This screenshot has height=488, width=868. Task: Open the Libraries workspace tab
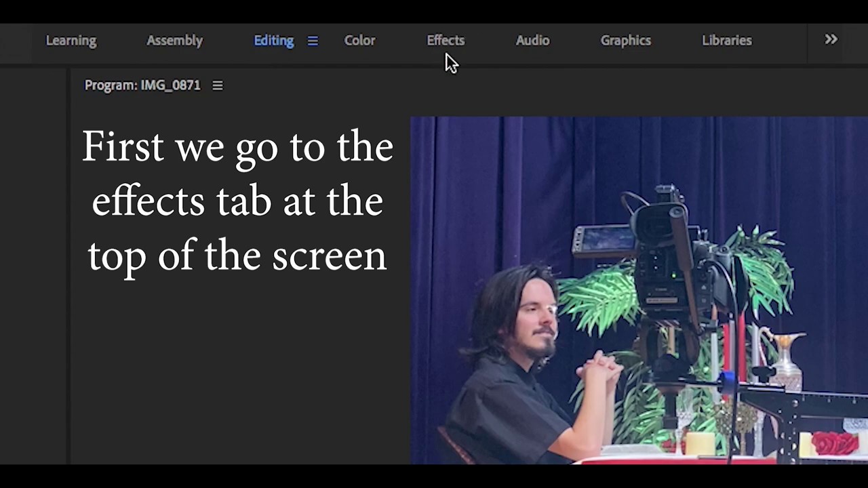(726, 41)
